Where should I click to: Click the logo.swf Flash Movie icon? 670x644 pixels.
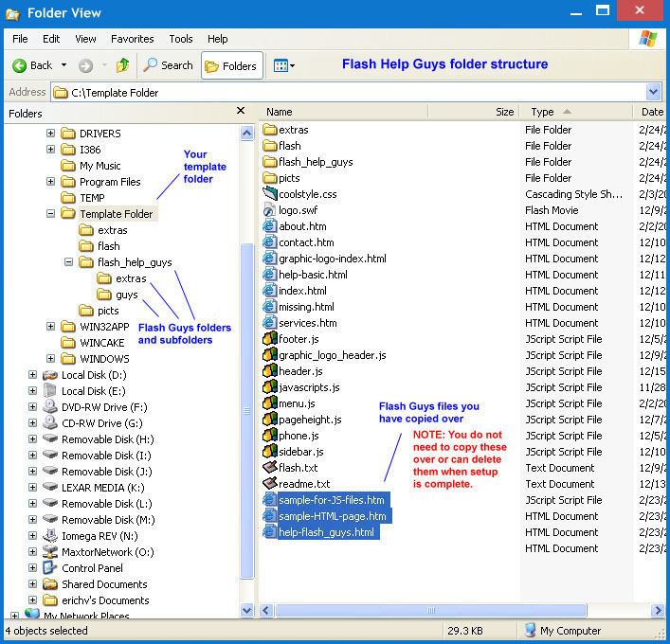click(269, 210)
